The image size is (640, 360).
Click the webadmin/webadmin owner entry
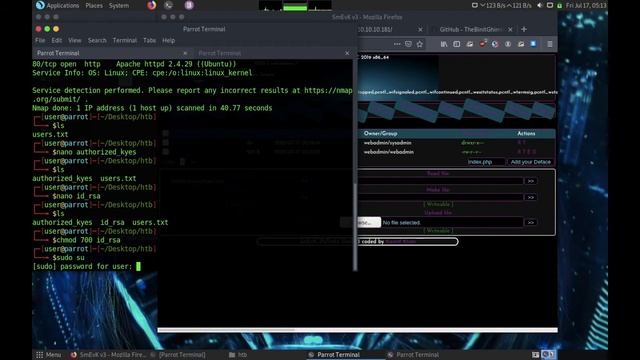(x=389, y=152)
